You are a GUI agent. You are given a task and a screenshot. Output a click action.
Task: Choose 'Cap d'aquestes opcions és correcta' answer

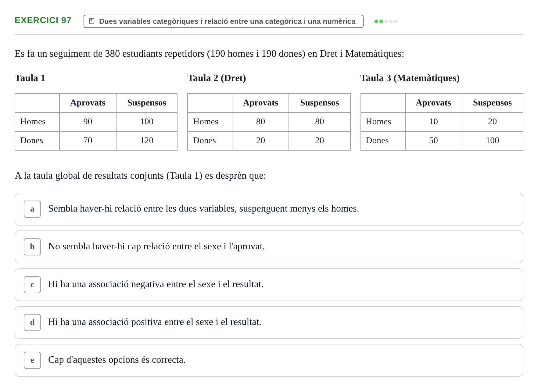[x=269, y=360]
